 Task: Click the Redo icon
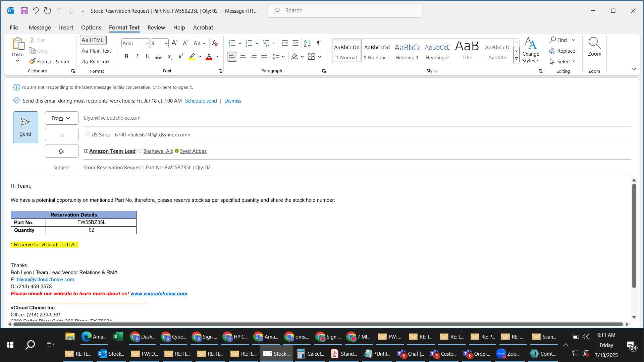tap(48, 11)
